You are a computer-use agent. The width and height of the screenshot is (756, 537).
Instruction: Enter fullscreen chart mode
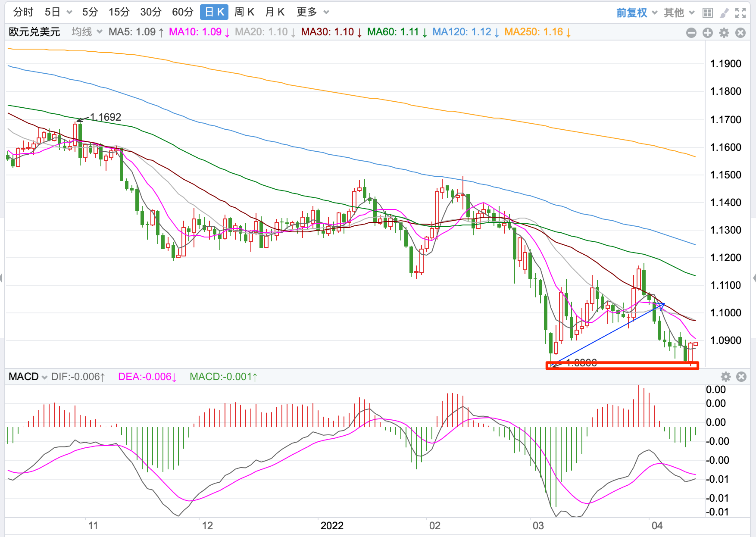pos(740,13)
